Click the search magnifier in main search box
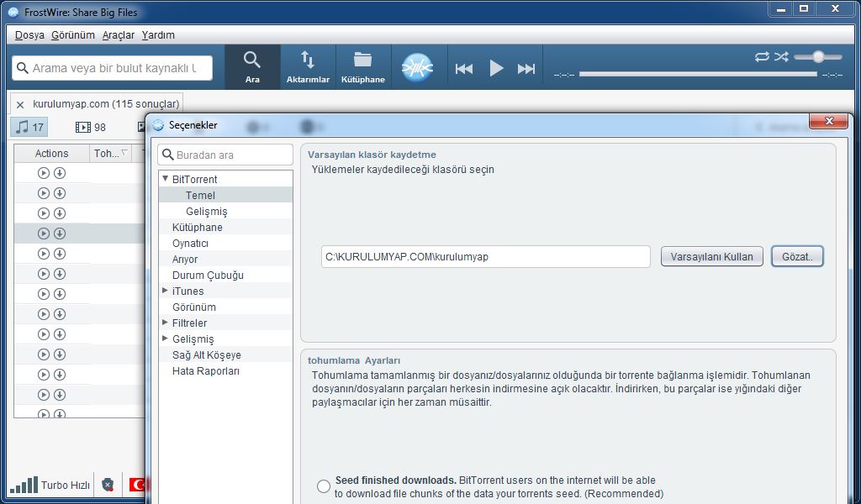Viewport: 861px width, 504px height. point(23,68)
